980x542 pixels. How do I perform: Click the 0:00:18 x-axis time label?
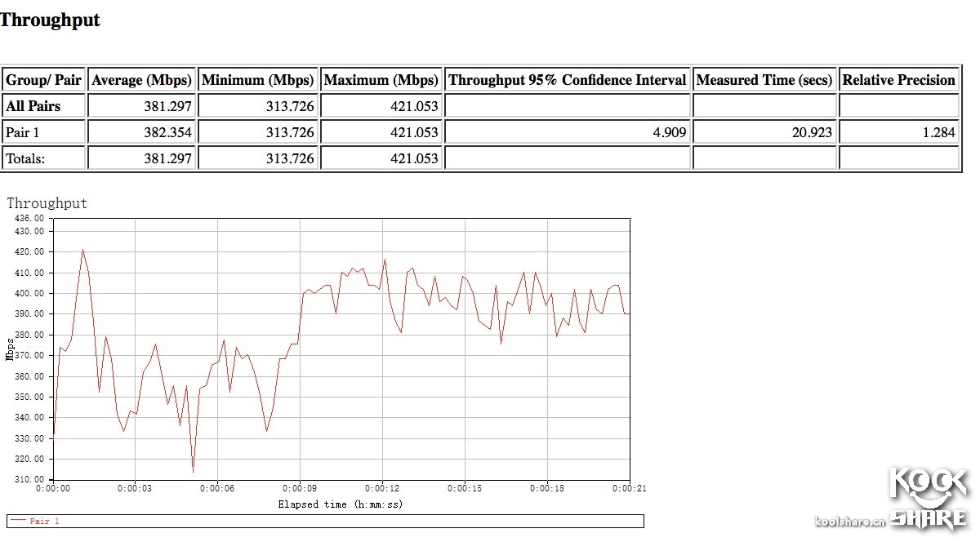547,489
